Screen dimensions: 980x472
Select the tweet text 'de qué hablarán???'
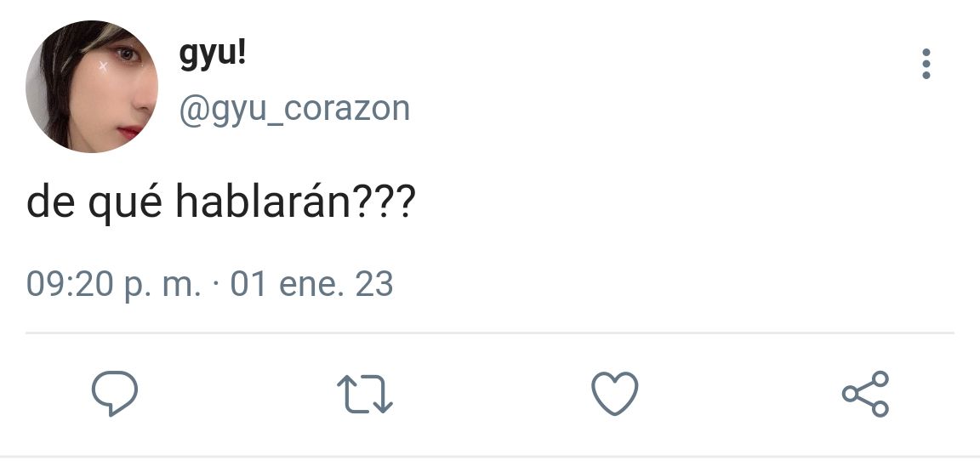221,204
